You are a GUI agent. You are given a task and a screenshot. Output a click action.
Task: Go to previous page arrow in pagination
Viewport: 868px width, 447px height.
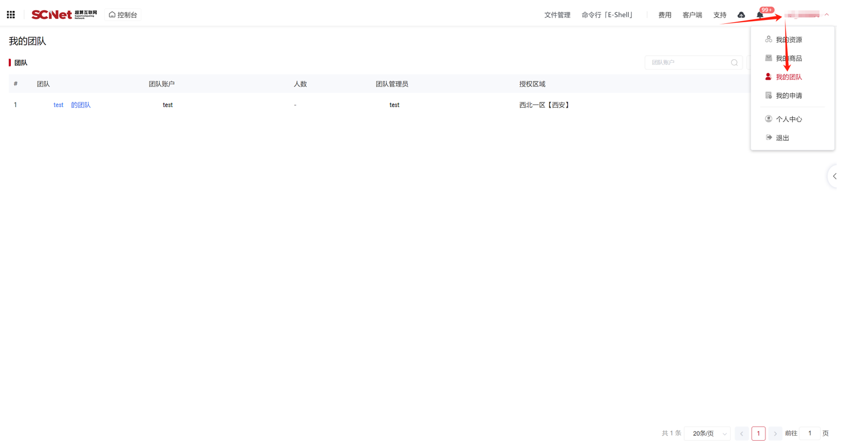coord(741,434)
